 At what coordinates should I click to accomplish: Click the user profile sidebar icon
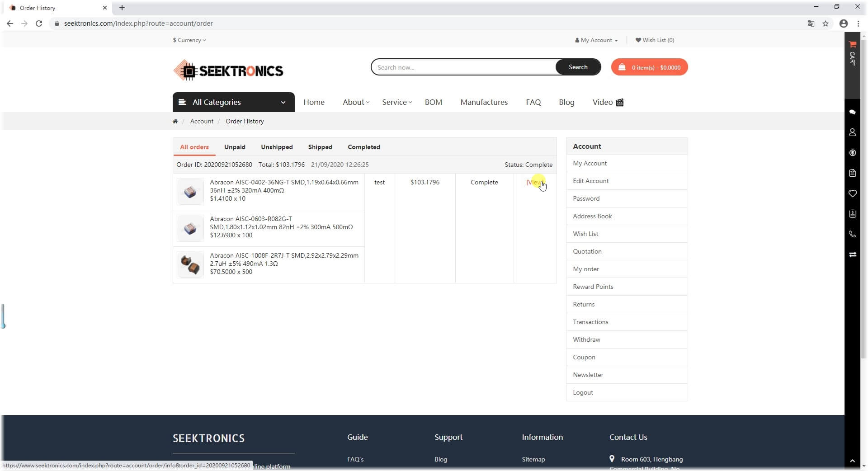[x=852, y=132]
